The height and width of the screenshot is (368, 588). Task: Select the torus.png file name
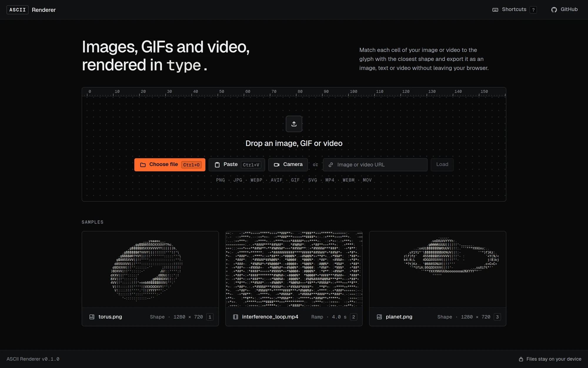[110, 317]
